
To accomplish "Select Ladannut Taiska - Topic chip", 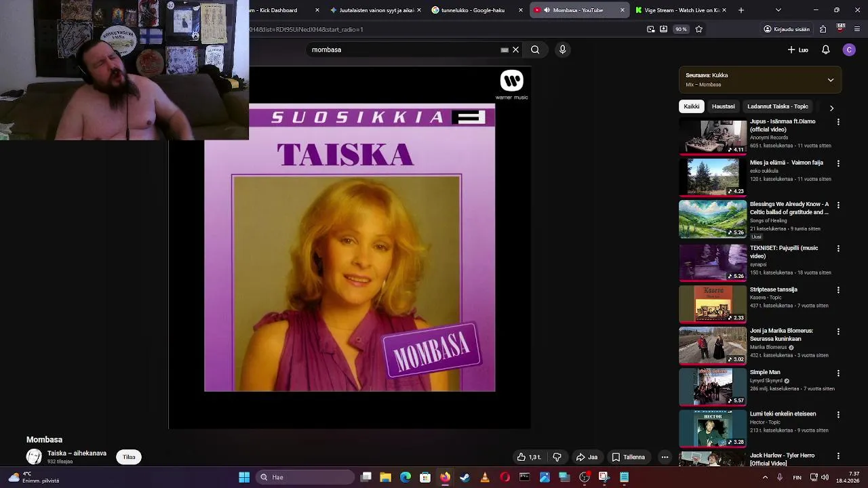I will tap(778, 106).
